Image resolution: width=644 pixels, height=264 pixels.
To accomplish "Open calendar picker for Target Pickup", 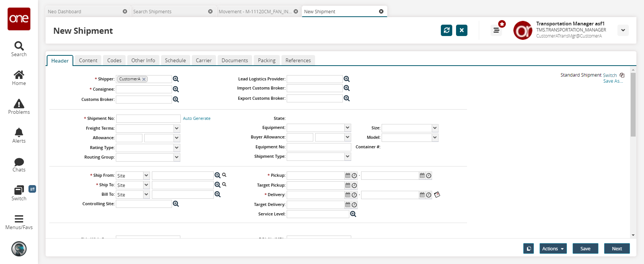I will click(347, 185).
